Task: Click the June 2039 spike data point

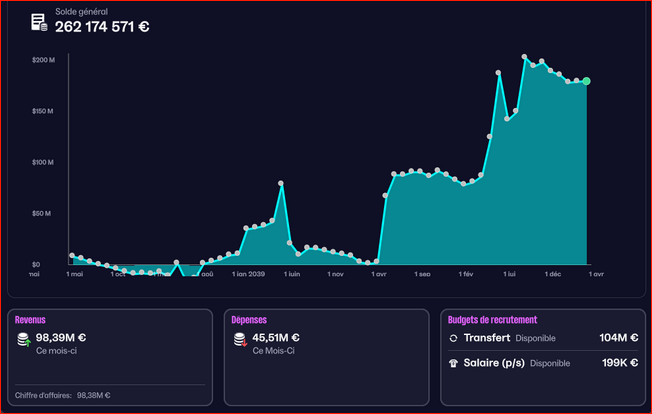Action: point(281,183)
